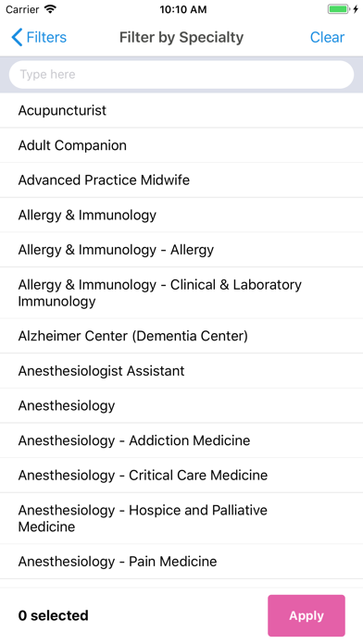Select Anesthesiology - Hospice and Palliative Medicine
The width and height of the screenshot is (363, 644).
(181, 518)
